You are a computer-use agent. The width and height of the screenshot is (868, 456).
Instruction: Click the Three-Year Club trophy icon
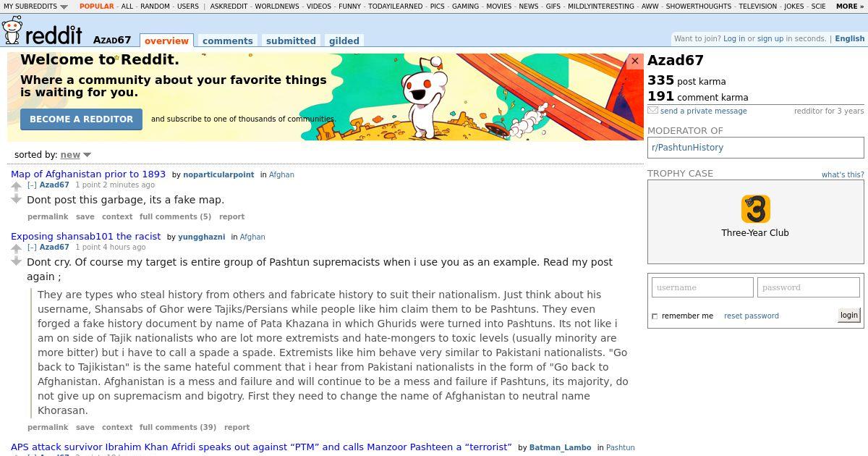755,209
